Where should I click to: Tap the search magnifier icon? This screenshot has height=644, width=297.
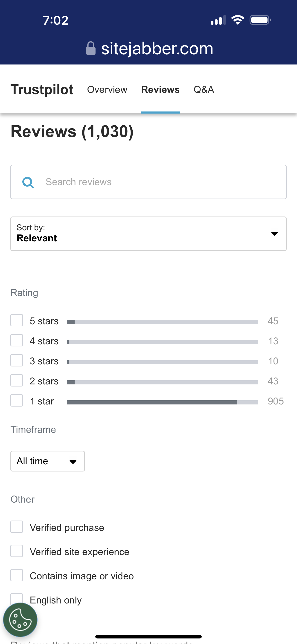pyautogui.click(x=28, y=182)
